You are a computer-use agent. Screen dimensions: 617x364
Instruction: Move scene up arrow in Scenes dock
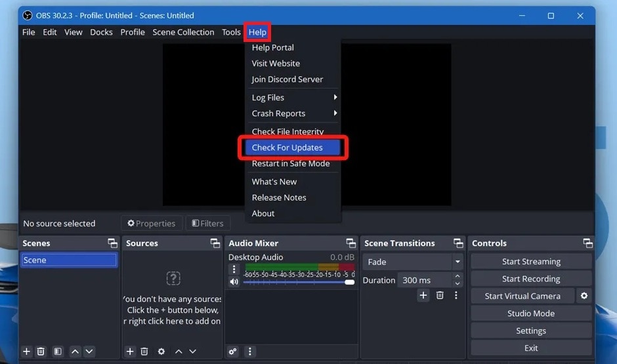point(75,351)
